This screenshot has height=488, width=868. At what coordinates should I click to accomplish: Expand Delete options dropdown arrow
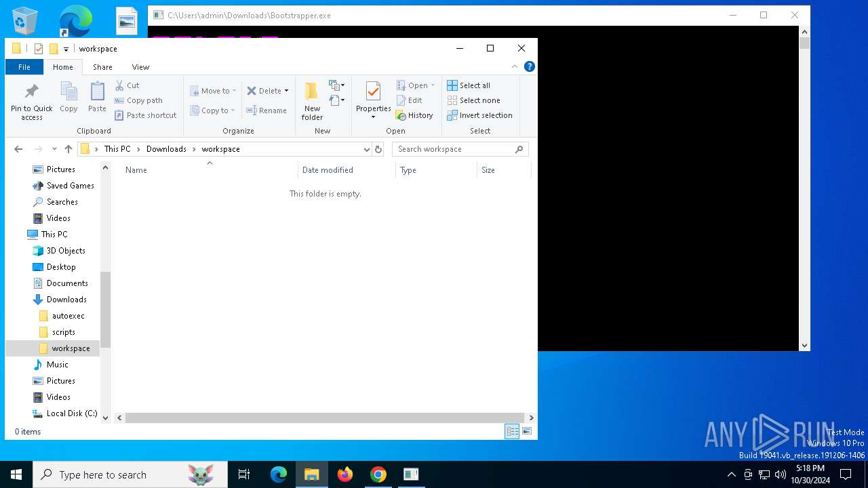click(x=286, y=91)
